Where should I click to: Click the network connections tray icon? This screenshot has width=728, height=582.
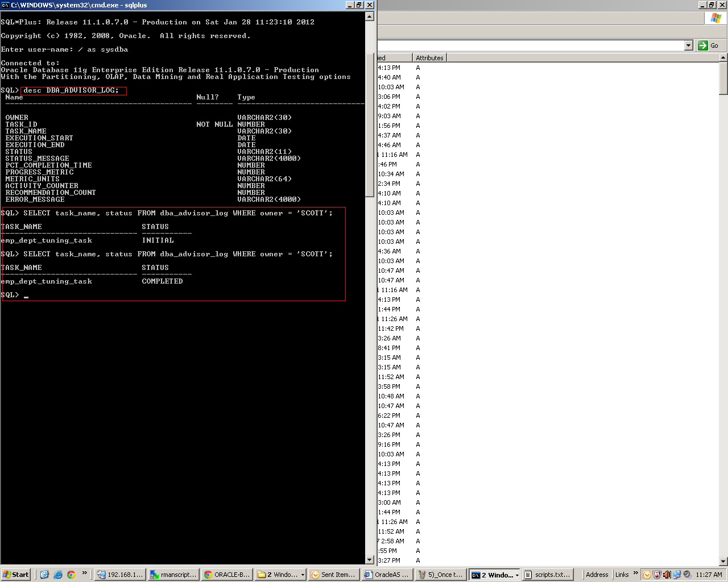pos(677,575)
